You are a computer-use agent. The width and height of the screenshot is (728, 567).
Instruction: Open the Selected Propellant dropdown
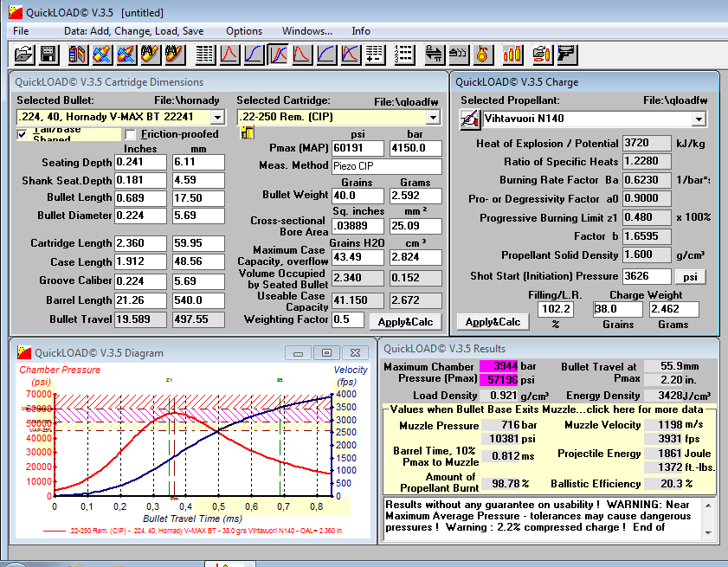pos(699,119)
